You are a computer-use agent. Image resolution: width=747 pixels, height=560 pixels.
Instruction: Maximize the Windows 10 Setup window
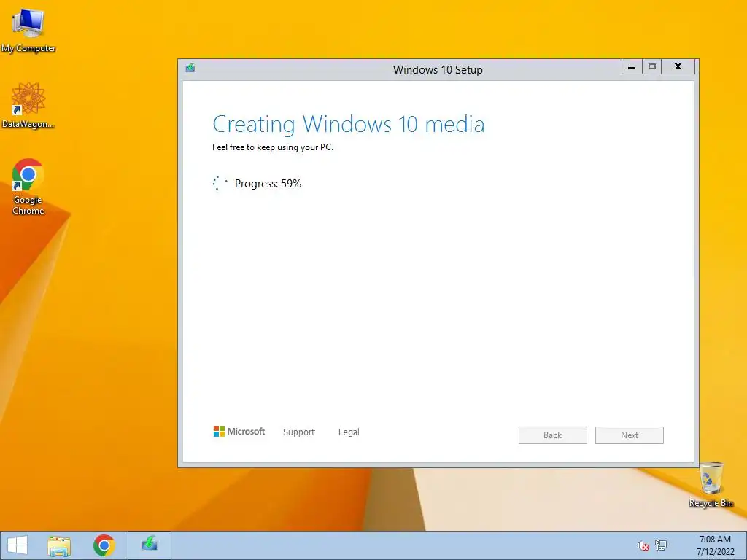point(652,67)
